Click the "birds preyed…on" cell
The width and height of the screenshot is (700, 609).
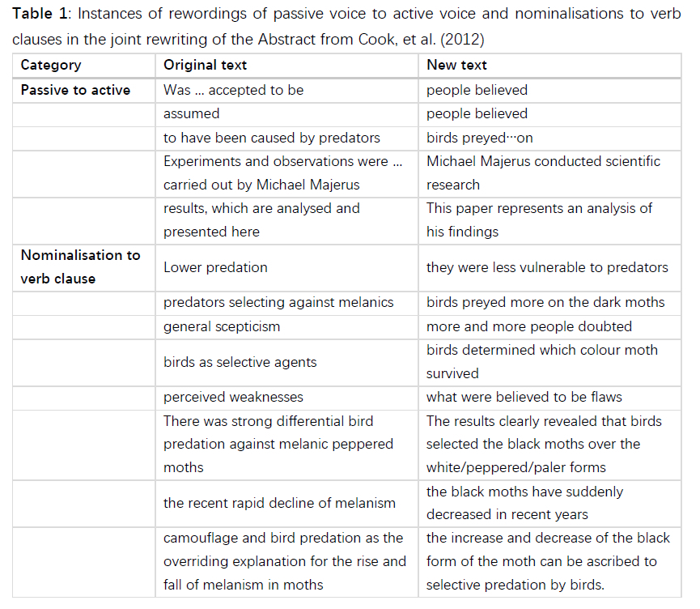click(480, 138)
